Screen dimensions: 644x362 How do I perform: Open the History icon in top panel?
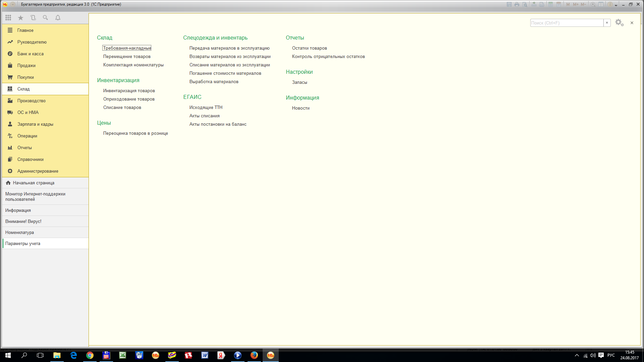pos(33,18)
